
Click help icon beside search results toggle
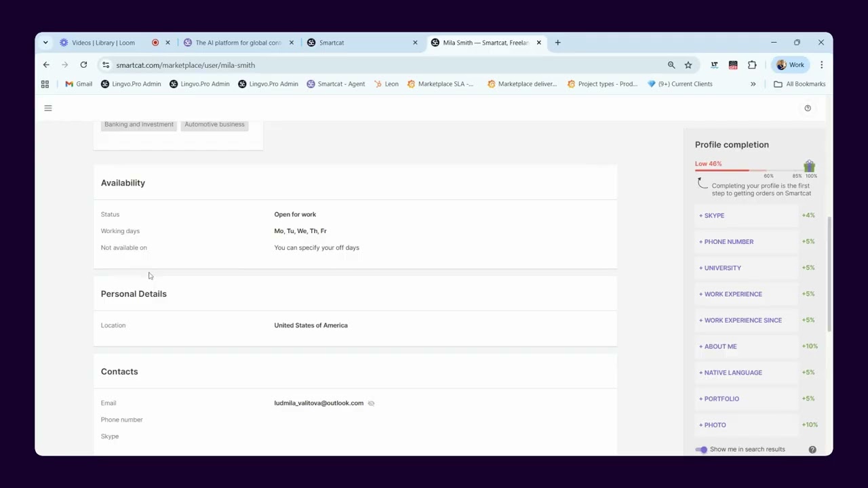[812, 449]
